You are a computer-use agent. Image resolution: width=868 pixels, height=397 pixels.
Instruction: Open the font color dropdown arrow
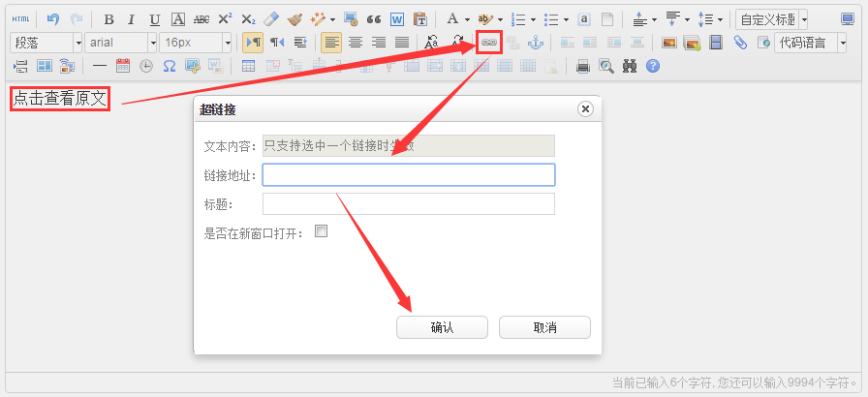466,19
